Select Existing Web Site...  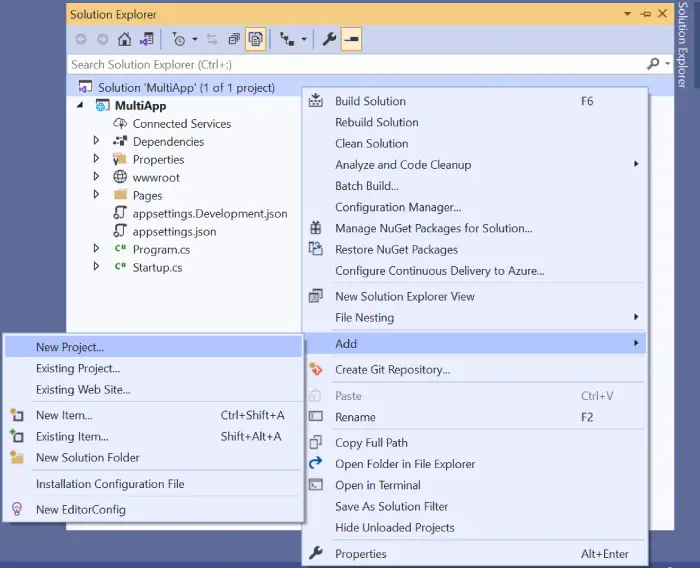tap(154, 390)
